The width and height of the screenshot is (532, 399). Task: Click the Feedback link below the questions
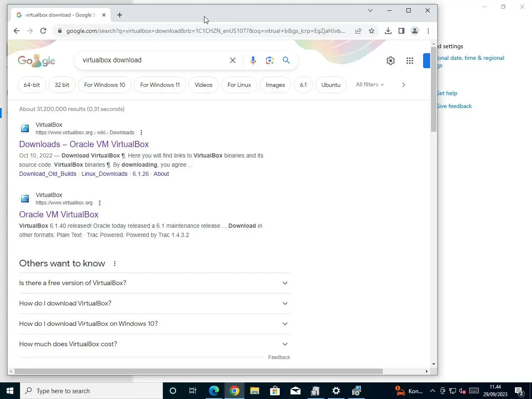[x=279, y=357]
